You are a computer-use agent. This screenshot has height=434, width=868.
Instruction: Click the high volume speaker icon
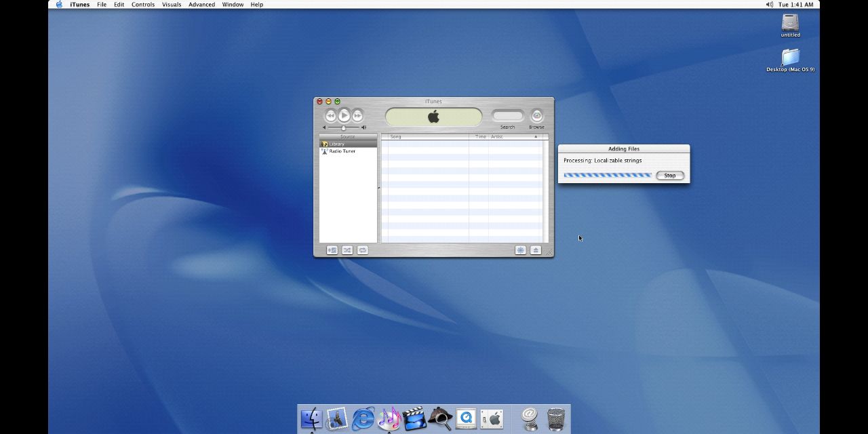pos(363,127)
